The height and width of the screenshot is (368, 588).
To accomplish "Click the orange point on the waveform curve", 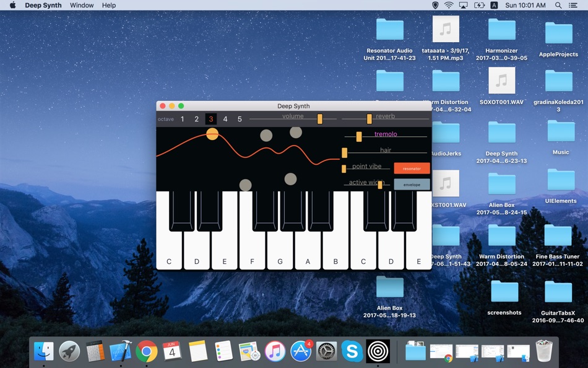I will click(212, 134).
